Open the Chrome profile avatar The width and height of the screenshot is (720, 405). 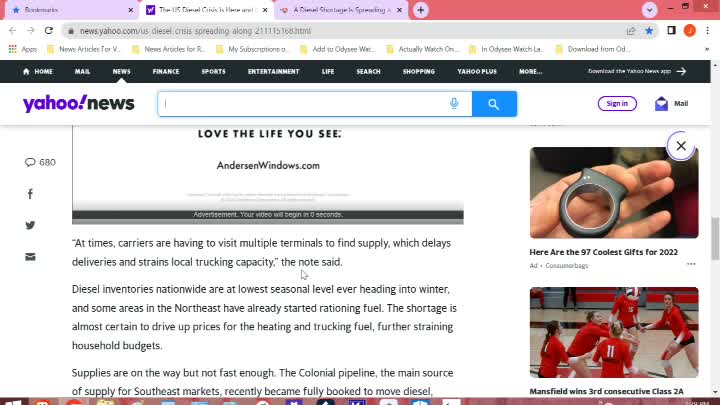690,30
